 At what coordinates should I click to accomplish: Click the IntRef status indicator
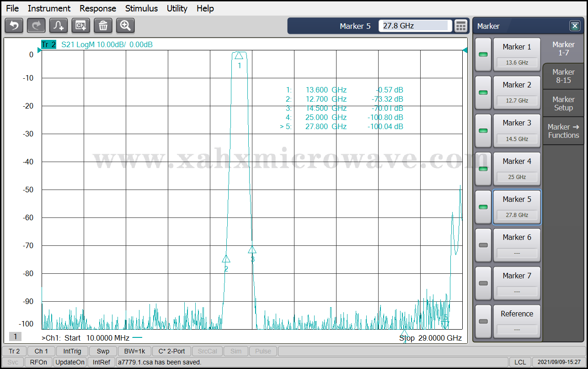102,362
